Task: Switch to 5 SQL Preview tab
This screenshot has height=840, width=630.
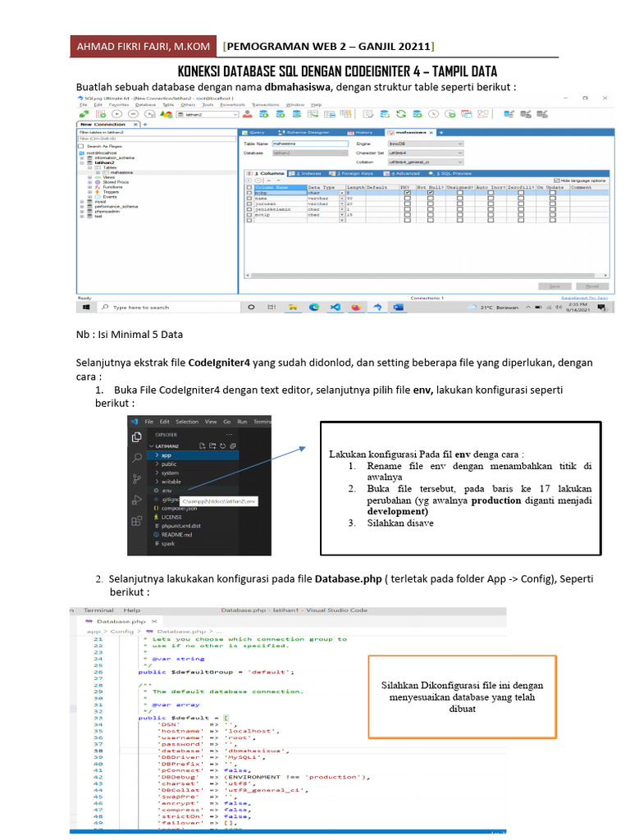Action: pos(450,174)
